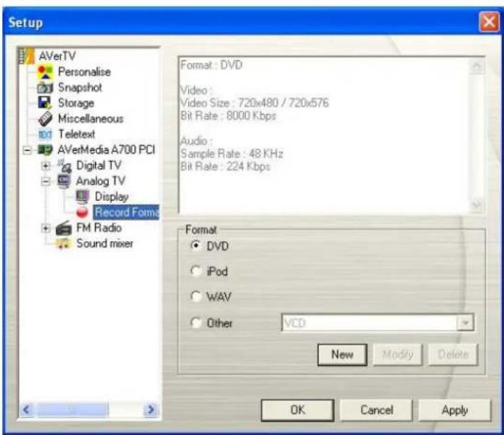Image resolution: width=504 pixels, height=435 pixels.
Task: Click the FM Radio icon
Action: [x=64, y=228]
